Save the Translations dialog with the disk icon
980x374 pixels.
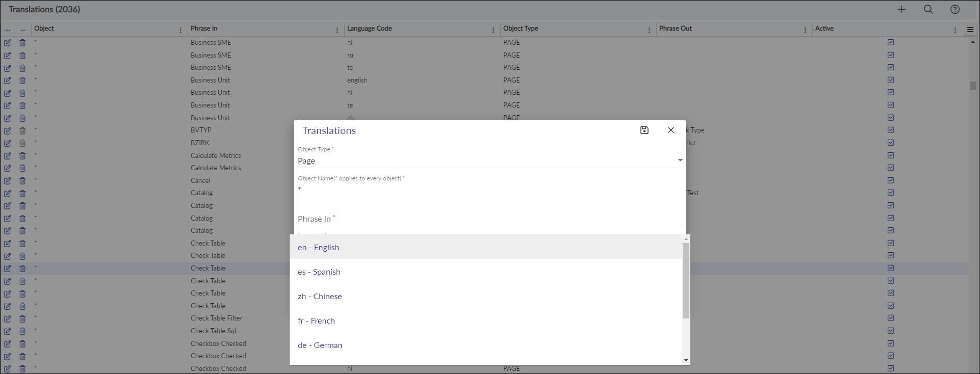coord(644,130)
